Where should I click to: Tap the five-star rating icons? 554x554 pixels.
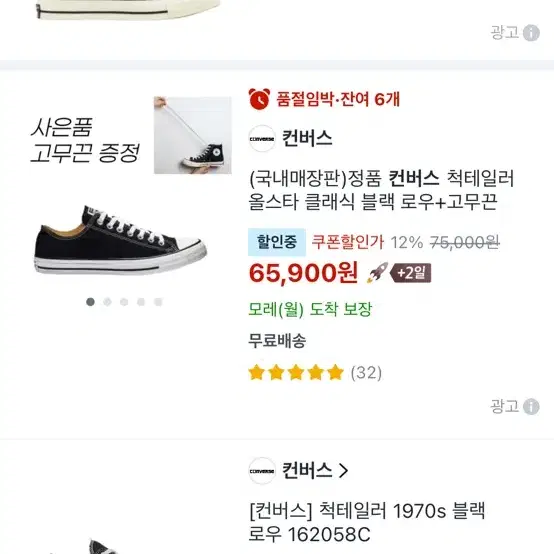[x=296, y=373]
